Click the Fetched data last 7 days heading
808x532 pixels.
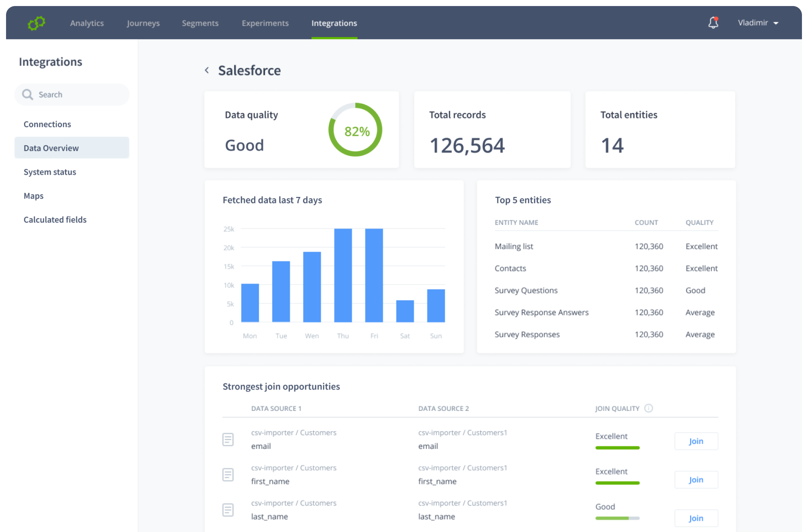tap(272, 200)
